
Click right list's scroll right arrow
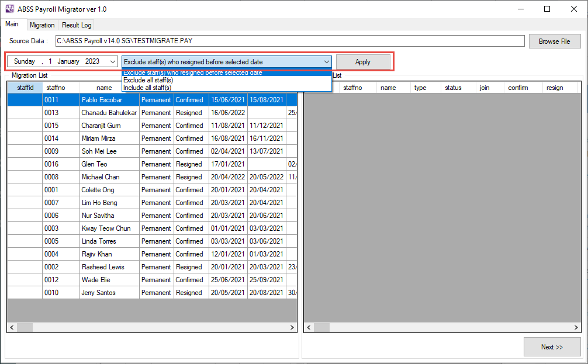(576, 328)
